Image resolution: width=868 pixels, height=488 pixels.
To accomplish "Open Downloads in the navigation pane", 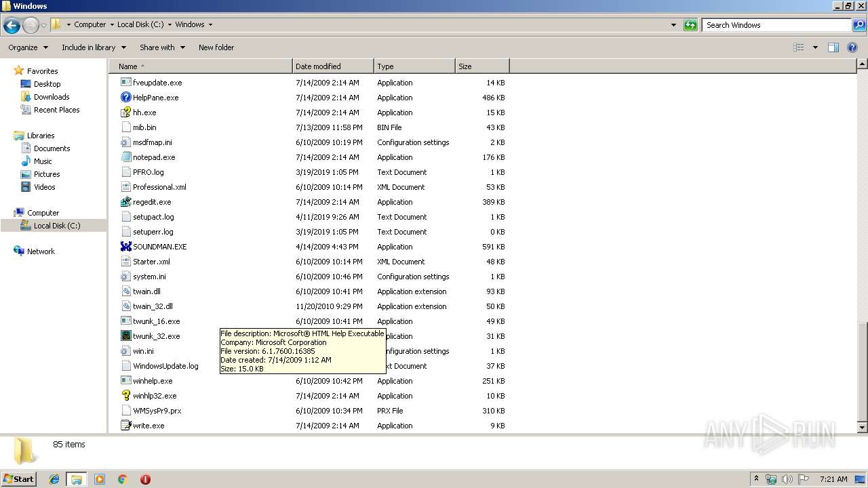I will pos(52,97).
